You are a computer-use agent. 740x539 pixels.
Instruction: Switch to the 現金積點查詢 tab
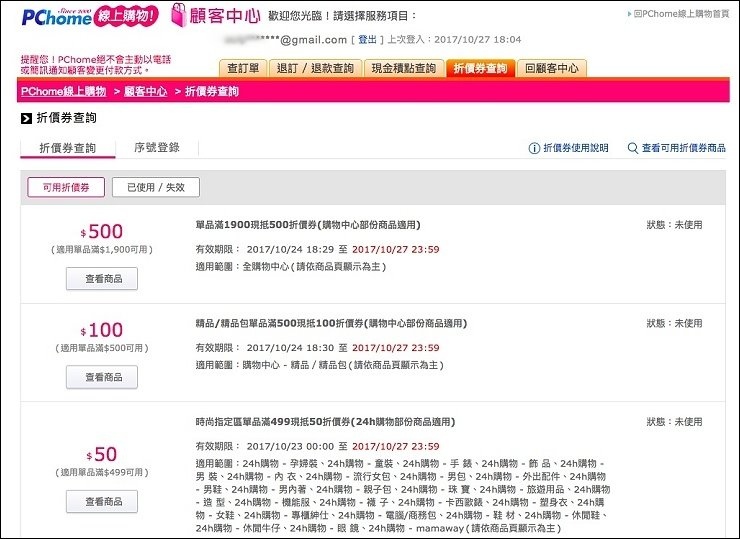click(404, 68)
